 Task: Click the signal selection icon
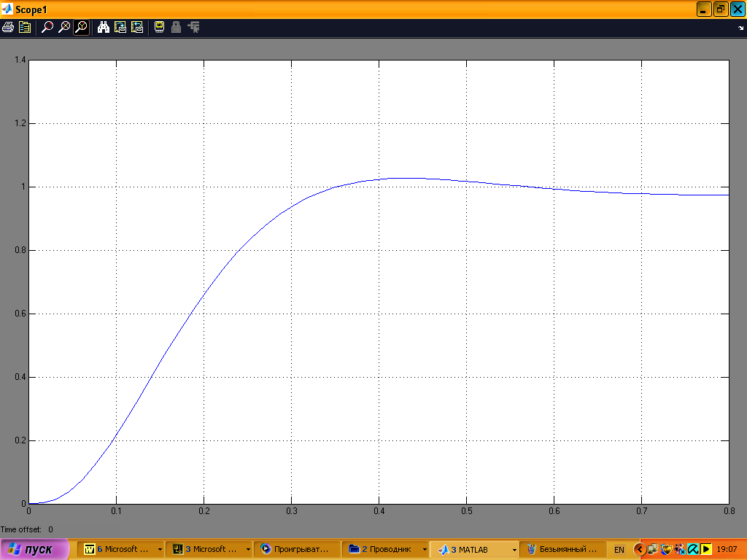(x=193, y=27)
